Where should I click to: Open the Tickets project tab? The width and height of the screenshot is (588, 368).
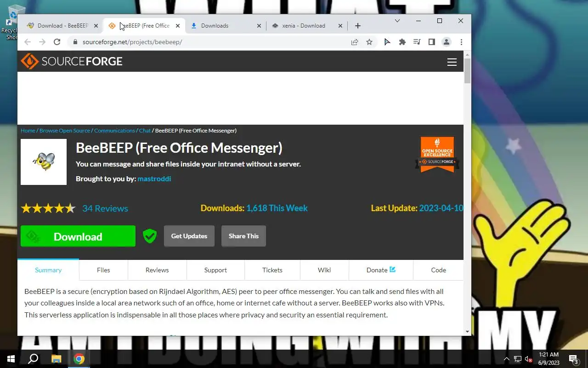272,270
